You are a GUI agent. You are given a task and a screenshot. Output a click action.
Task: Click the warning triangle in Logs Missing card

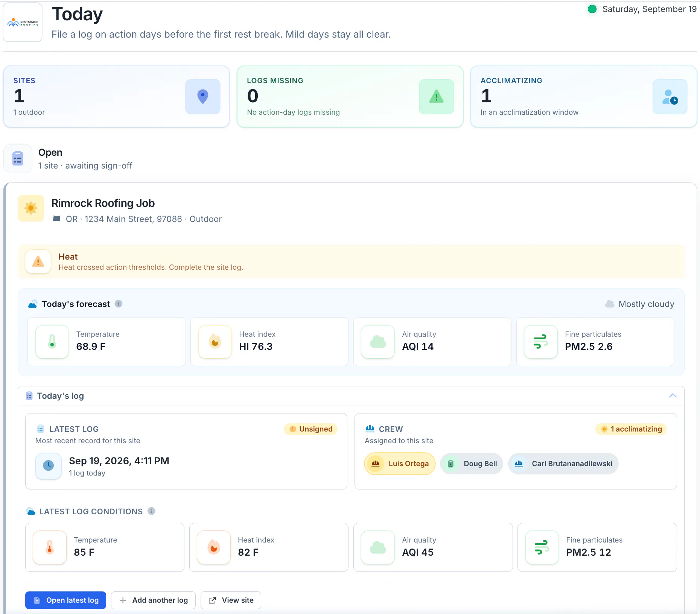coord(437,96)
